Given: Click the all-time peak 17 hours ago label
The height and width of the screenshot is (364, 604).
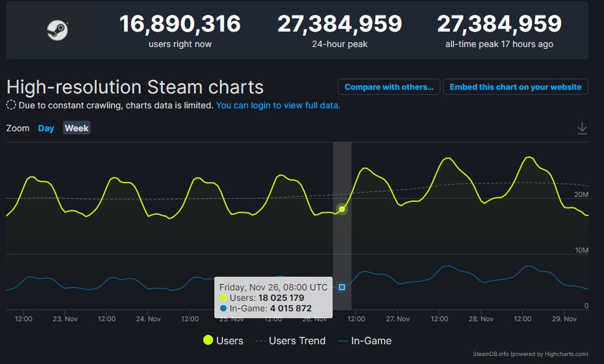Looking at the screenshot, I should tap(499, 44).
